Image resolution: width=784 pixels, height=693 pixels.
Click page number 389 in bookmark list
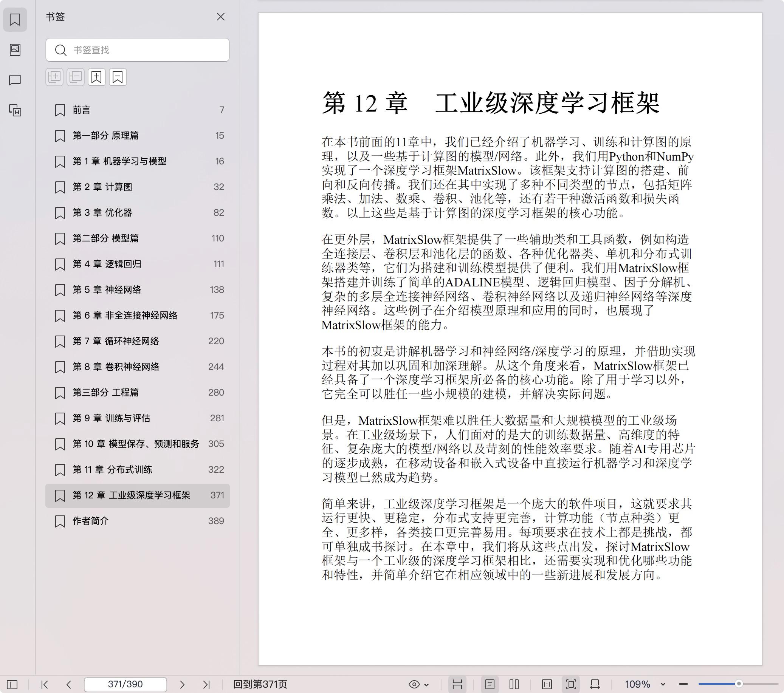[x=216, y=521]
